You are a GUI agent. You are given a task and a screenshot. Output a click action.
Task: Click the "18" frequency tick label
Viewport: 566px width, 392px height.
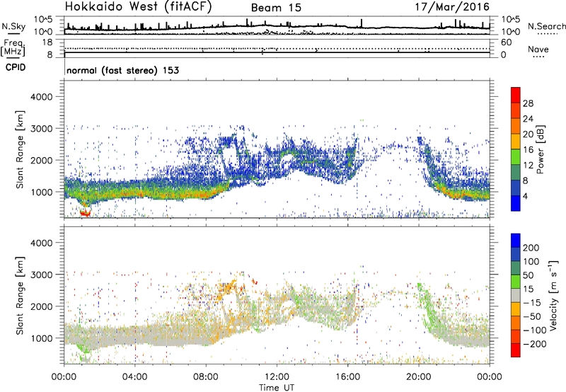coord(47,42)
